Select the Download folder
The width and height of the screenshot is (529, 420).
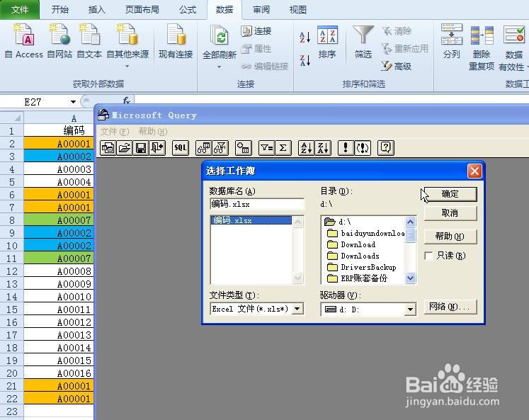pos(351,244)
